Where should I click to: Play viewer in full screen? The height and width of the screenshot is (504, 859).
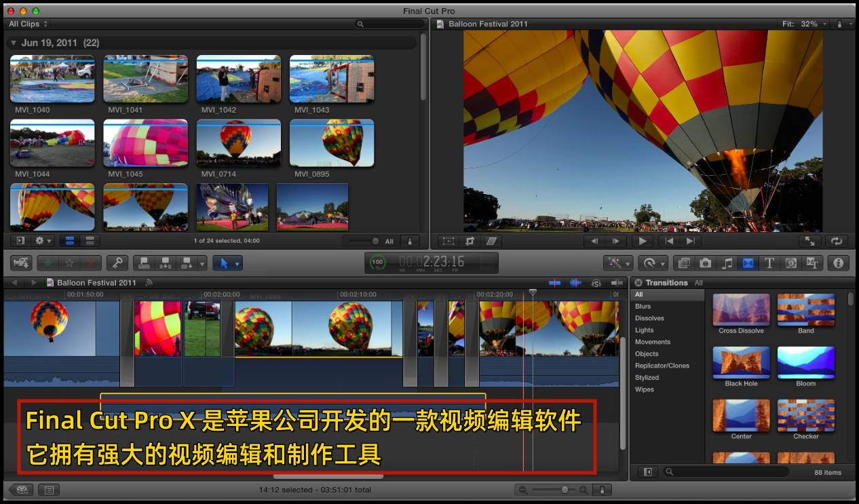[x=809, y=241]
